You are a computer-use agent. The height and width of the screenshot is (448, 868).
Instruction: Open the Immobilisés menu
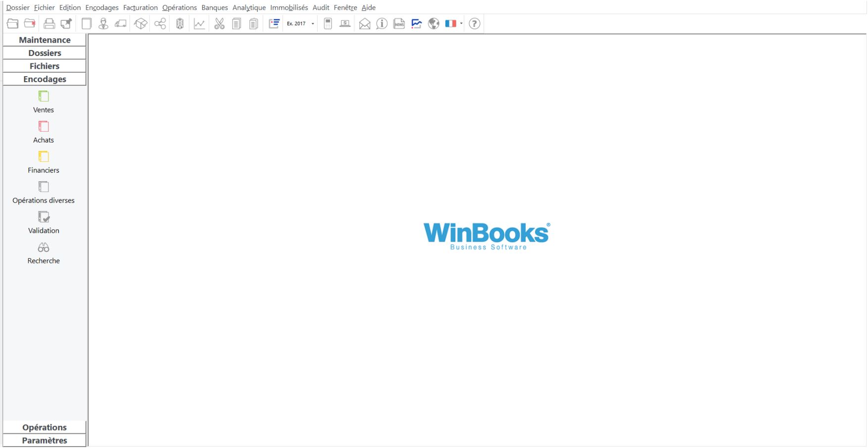tap(289, 7)
